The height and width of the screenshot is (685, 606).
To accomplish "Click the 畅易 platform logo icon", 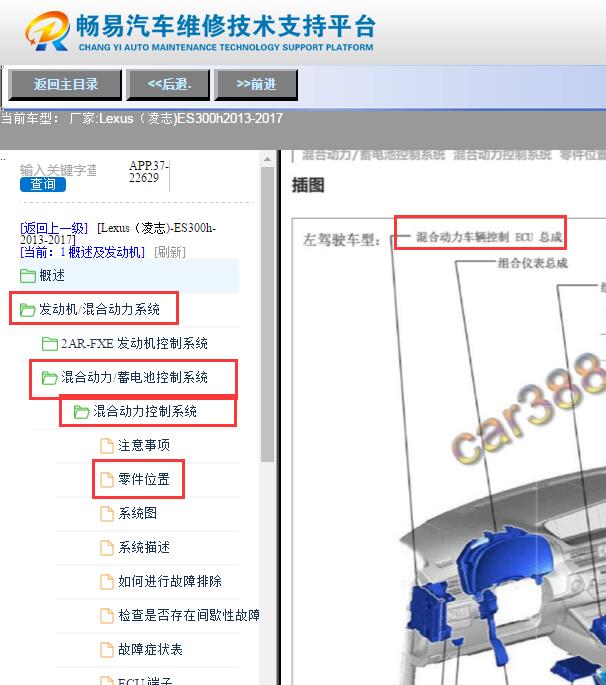I will pos(47,31).
